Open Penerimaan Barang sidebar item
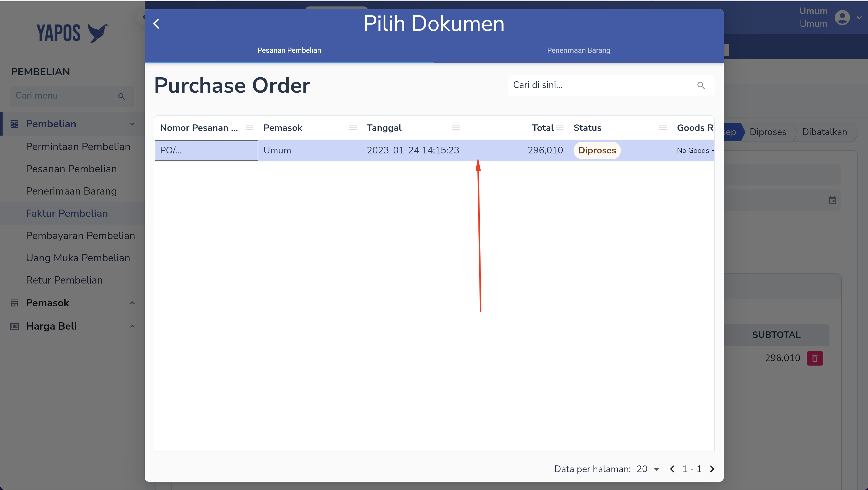The image size is (868, 490). 71,191
